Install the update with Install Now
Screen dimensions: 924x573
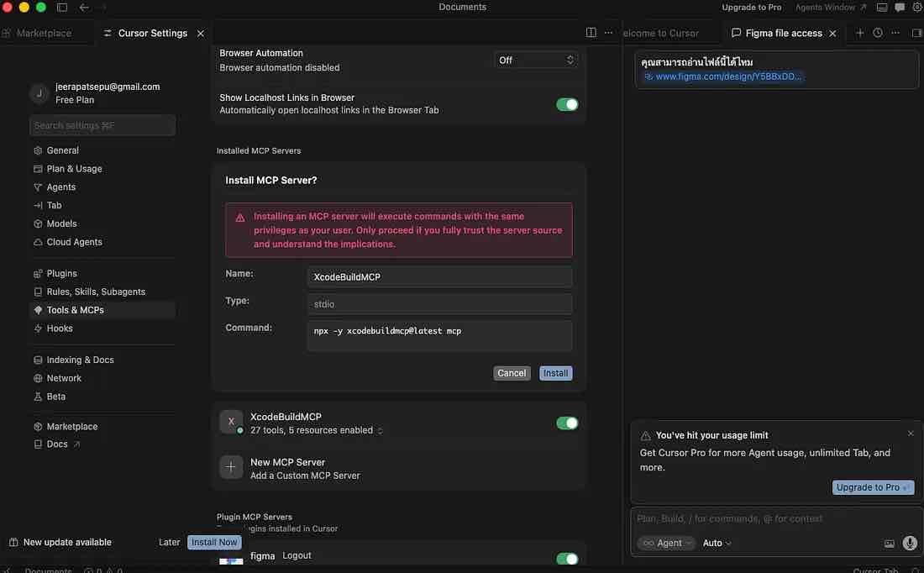point(214,543)
